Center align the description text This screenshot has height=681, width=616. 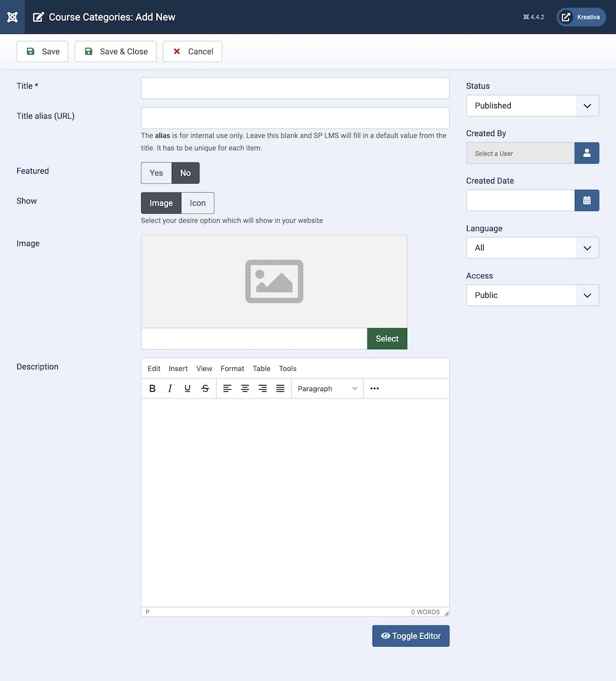245,389
